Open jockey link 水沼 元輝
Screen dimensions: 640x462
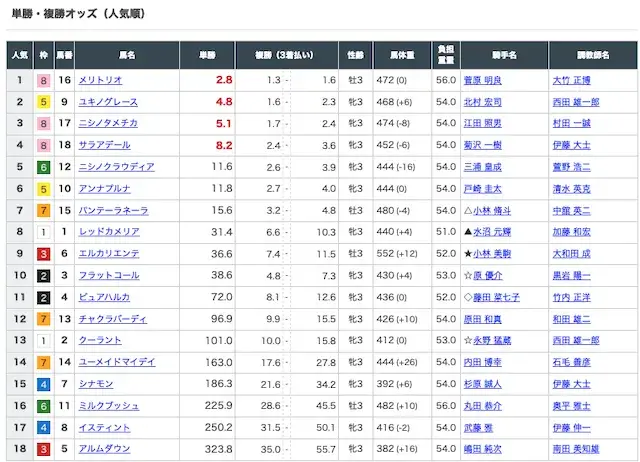click(492, 232)
